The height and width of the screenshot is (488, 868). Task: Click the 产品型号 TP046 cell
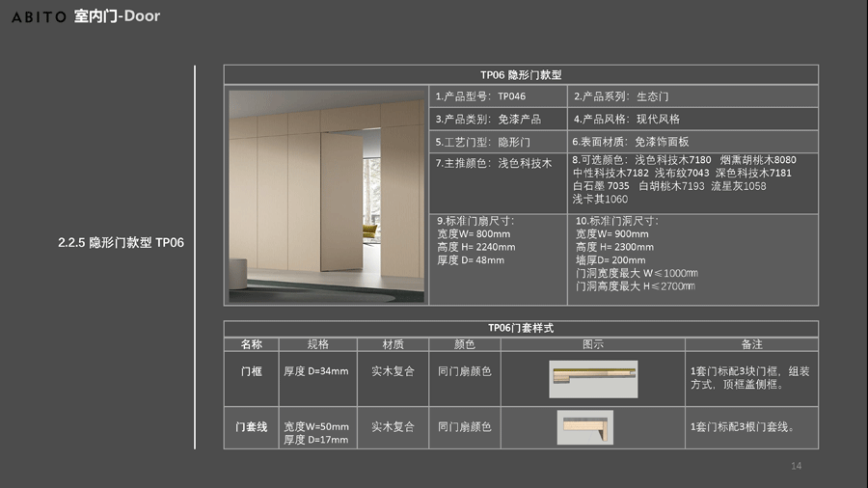point(498,96)
